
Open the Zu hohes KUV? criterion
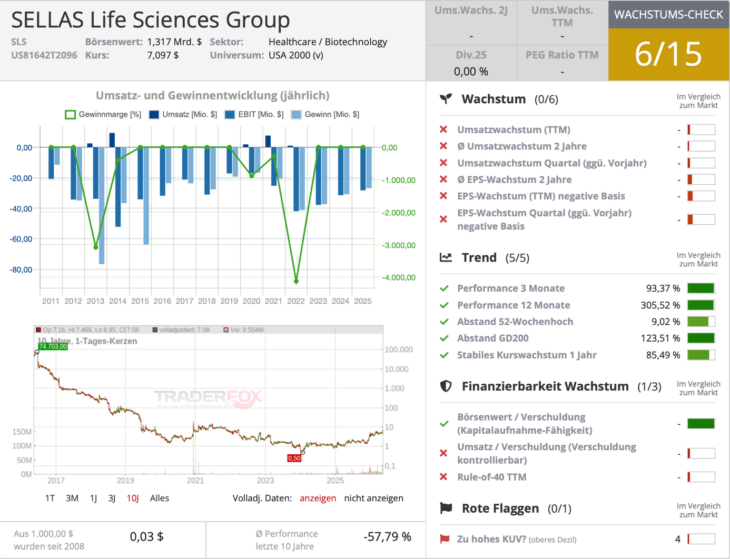[x=517, y=539]
